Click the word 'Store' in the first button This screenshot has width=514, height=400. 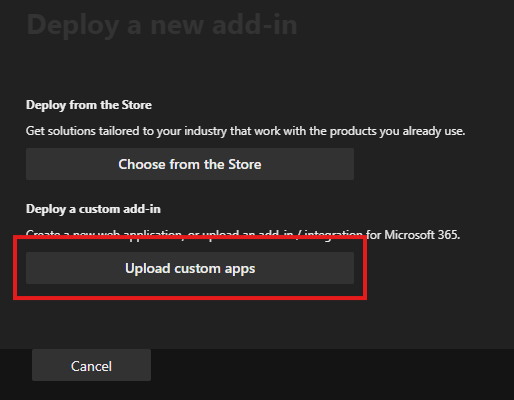point(245,164)
